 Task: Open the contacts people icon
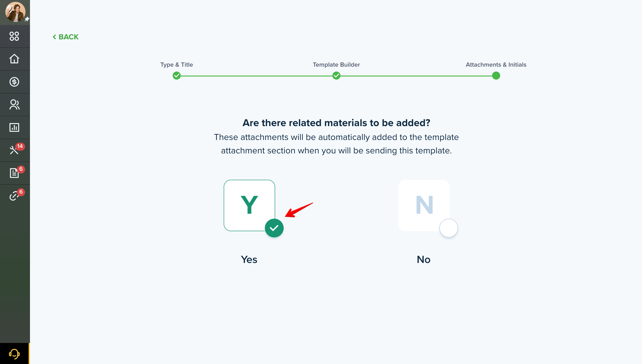[14, 104]
